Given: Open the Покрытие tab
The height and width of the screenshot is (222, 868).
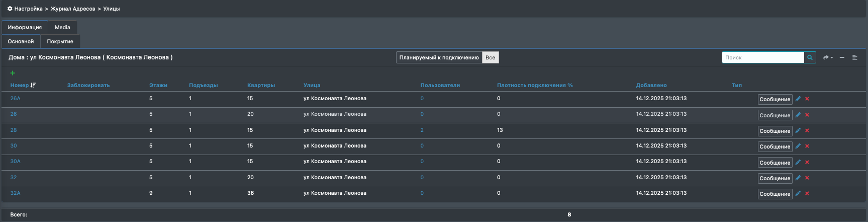Looking at the screenshot, I should (60, 41).
